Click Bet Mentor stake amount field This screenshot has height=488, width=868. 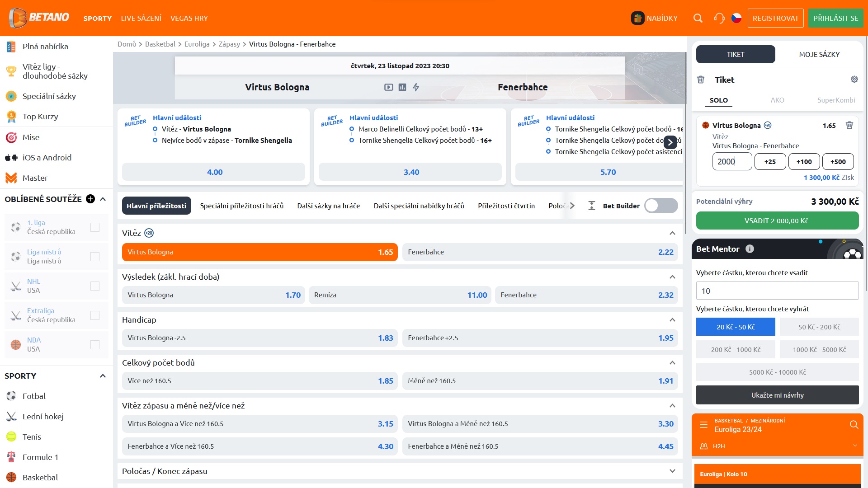coord(777,291)
